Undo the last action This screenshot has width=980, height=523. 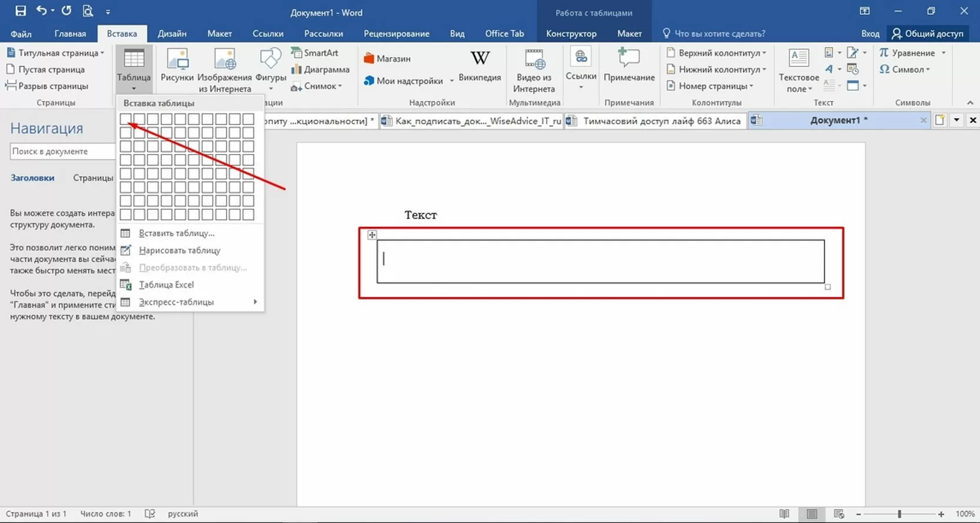[x=41, y=11]
